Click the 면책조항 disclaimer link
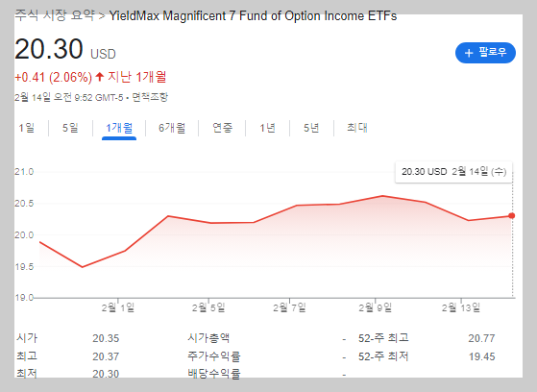Viewport: 537px width, 392px height. pyautogui.click(x=150, y=97)
